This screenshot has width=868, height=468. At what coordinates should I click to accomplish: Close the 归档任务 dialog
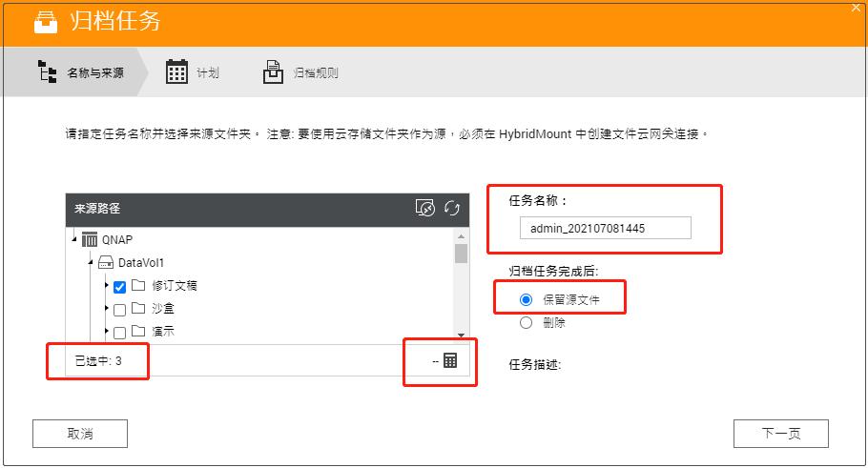point(856,8)
